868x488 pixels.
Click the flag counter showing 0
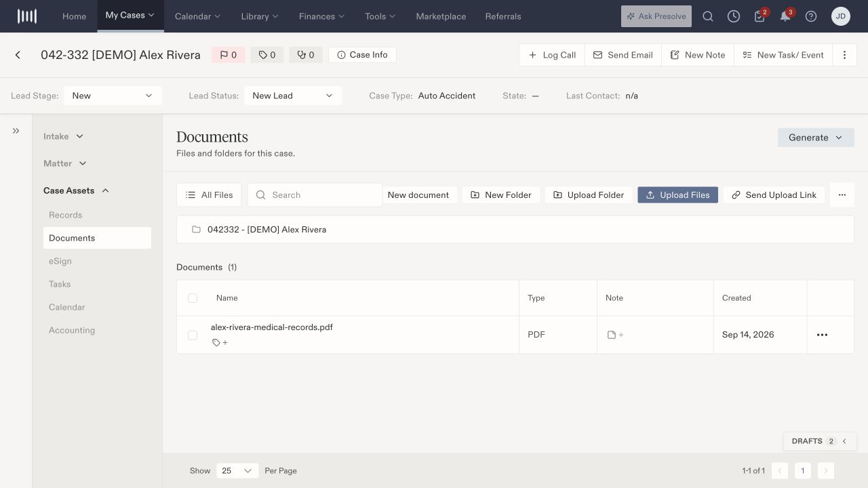click(229, 55)
